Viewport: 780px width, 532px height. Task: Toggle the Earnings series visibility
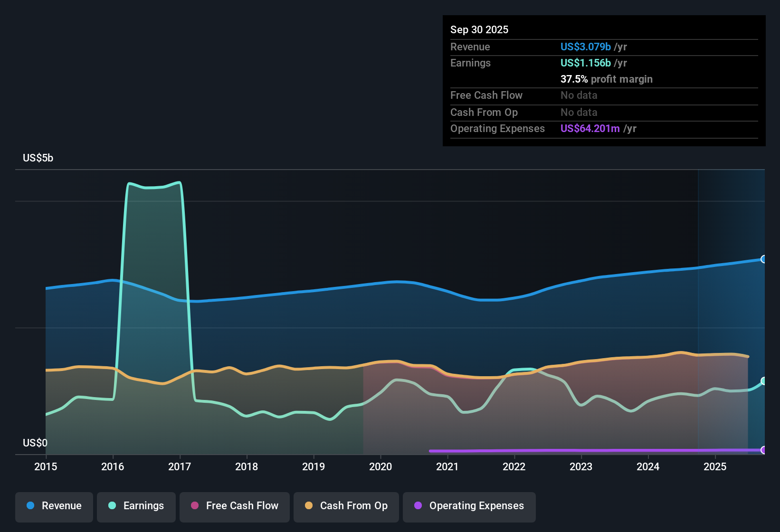(136, 506)
